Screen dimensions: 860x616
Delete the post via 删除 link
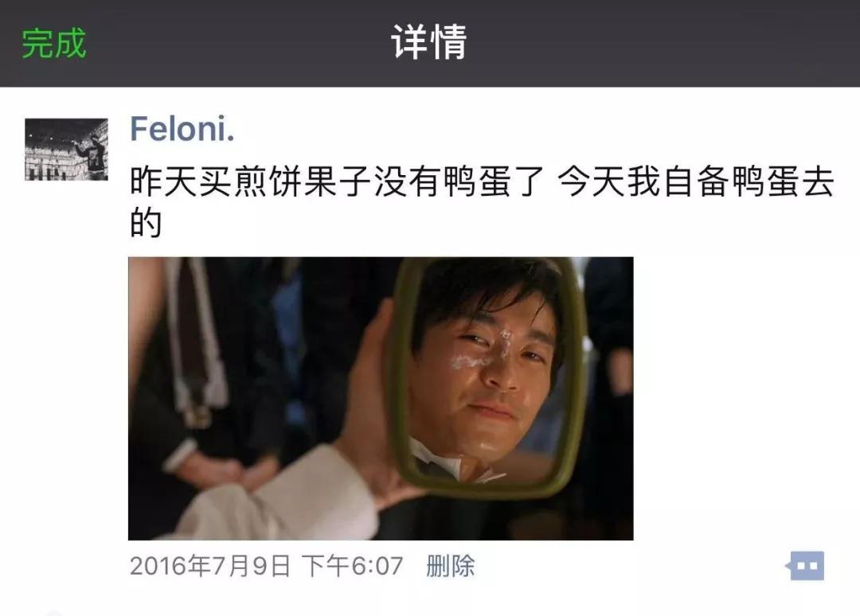point(450,566)
